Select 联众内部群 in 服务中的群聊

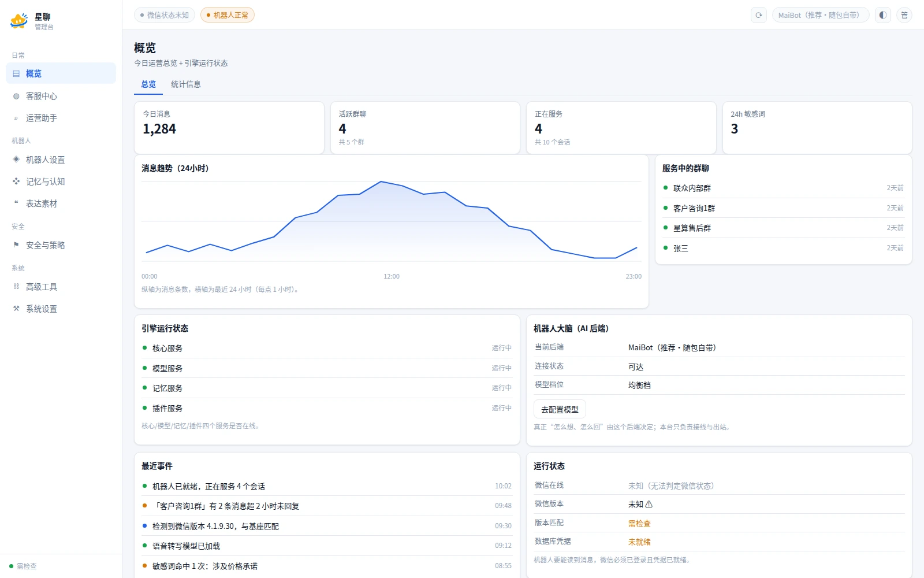coord(784,188)
